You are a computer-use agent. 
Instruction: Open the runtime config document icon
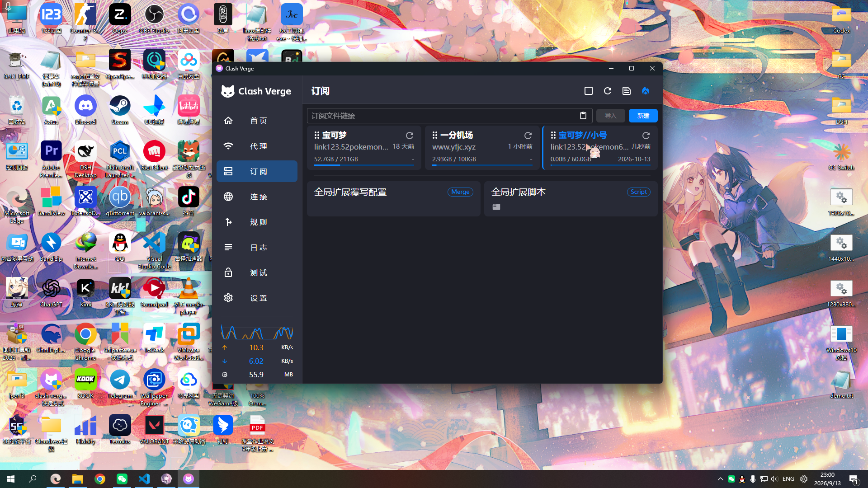point(627,91)
